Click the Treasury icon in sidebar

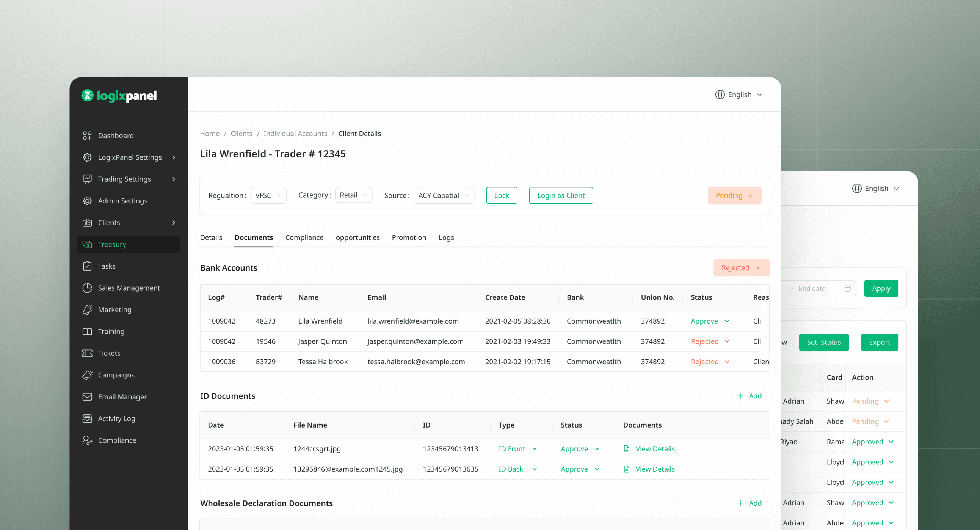[87, 244]
